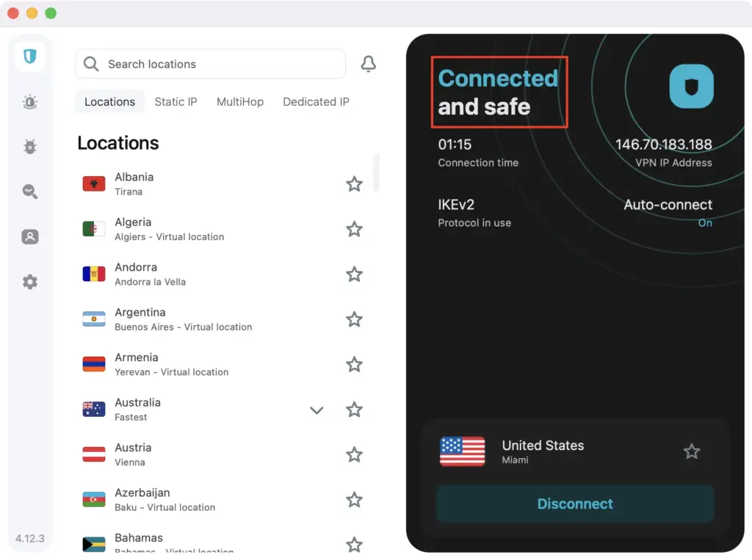
Task: Switch to the MultiHop tab
Action: click(x=239, y=102)
